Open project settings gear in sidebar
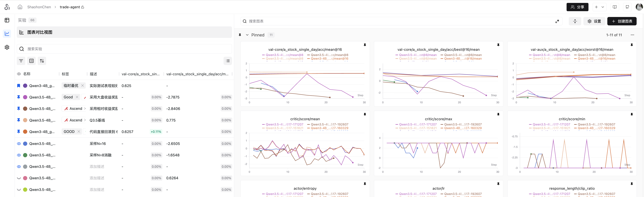Image resolution: width=644 pixels, height=197 pixels. 7,47
